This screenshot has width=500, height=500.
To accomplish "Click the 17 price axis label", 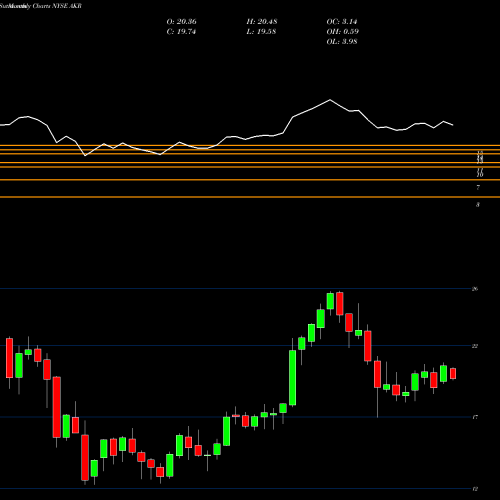I will coord(475,417).
